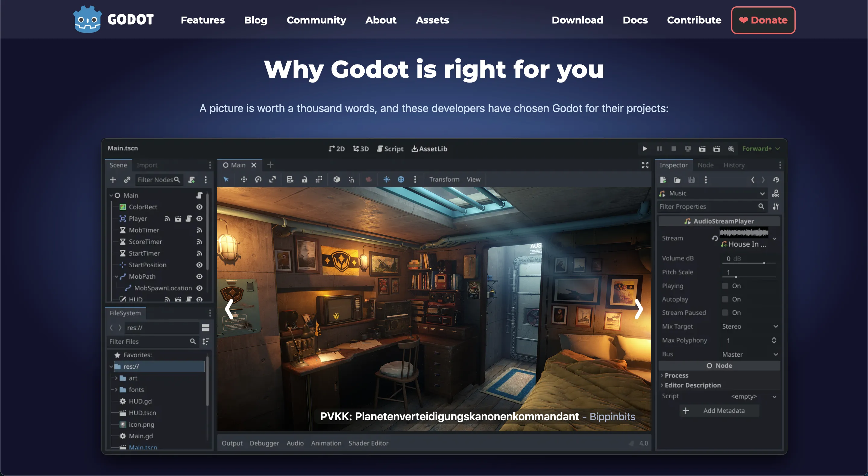Click the Attach script icon beside Filter Nodes
Viewport: 868px width, 476px height.
[192, 180]
